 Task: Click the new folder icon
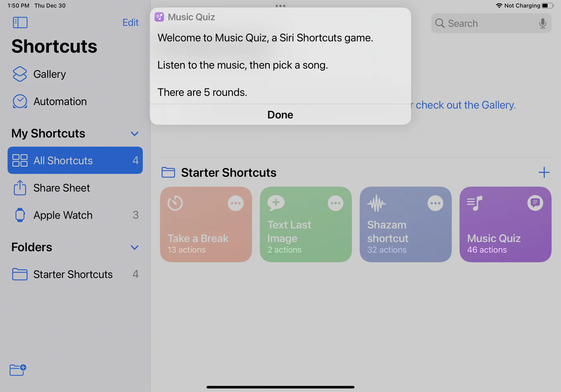(x=18, y=370)
